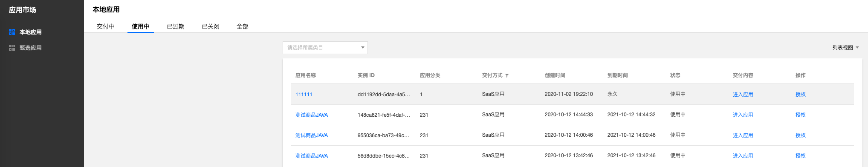Expand the 列表视图 view switcher

click(x=846, y=48)
